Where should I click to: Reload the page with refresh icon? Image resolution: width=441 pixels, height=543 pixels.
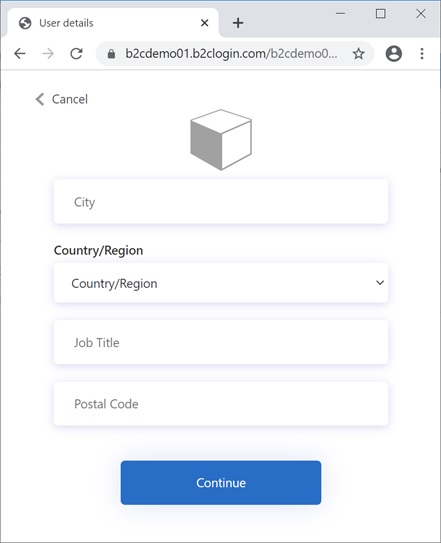(76, 54)
